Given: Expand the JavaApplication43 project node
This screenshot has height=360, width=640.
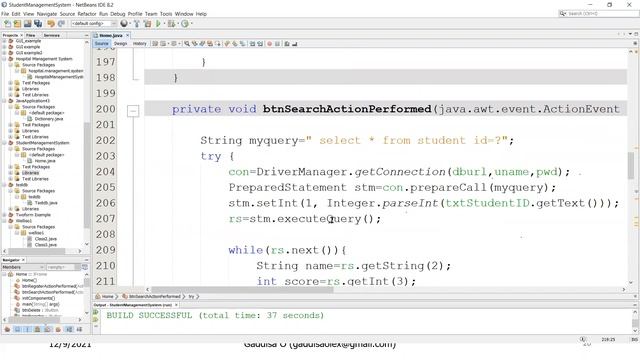Looking at the screenshot, I should (4, 101).
